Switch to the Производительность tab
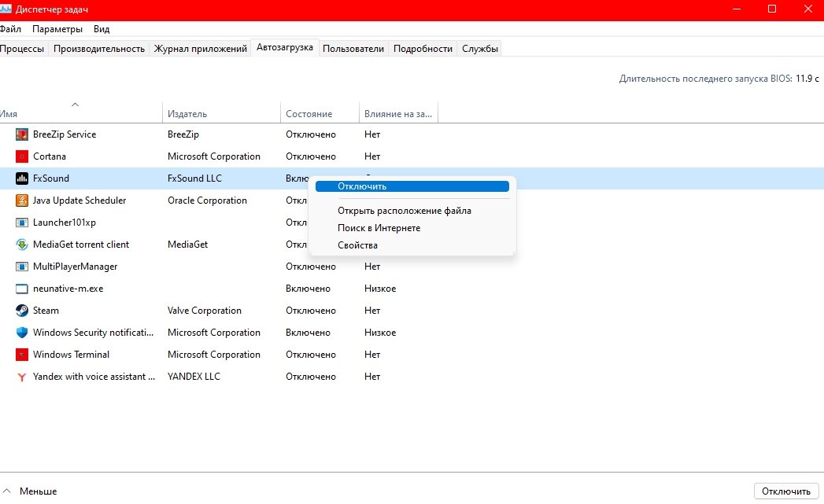This screenshot has height=504, width=824. [x=99, y=48]
